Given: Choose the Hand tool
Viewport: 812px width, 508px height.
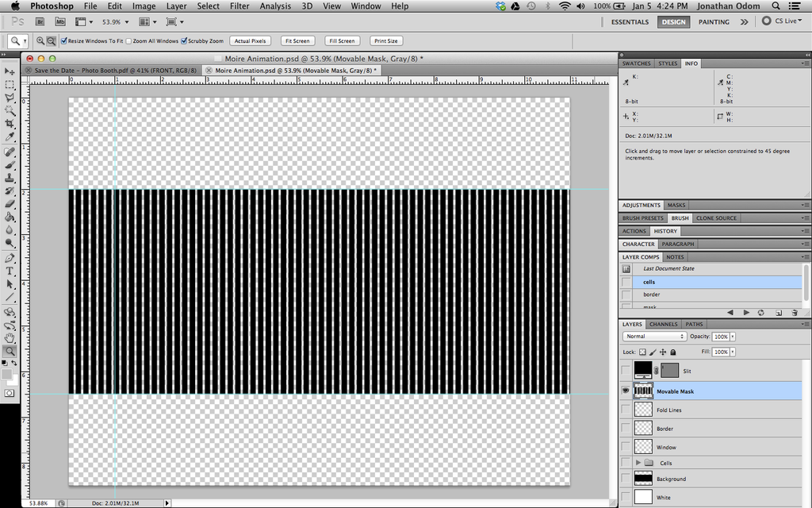Looking at the screenshot, I should pyautogui.click(x=10, y=337).
